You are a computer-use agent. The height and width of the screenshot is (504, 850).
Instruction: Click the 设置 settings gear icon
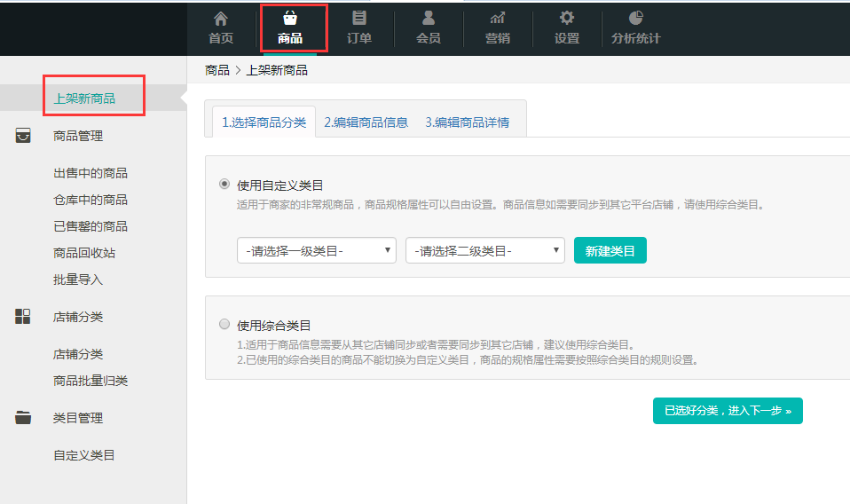click(x=567, y=18)
